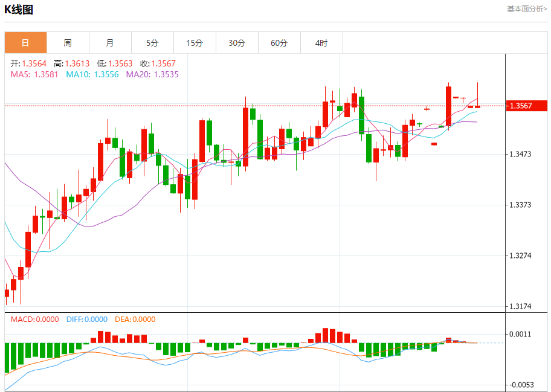Click the 0.0011 MACD axis label
This screenshot has width=551, height=392.
[x=520, y=334]
